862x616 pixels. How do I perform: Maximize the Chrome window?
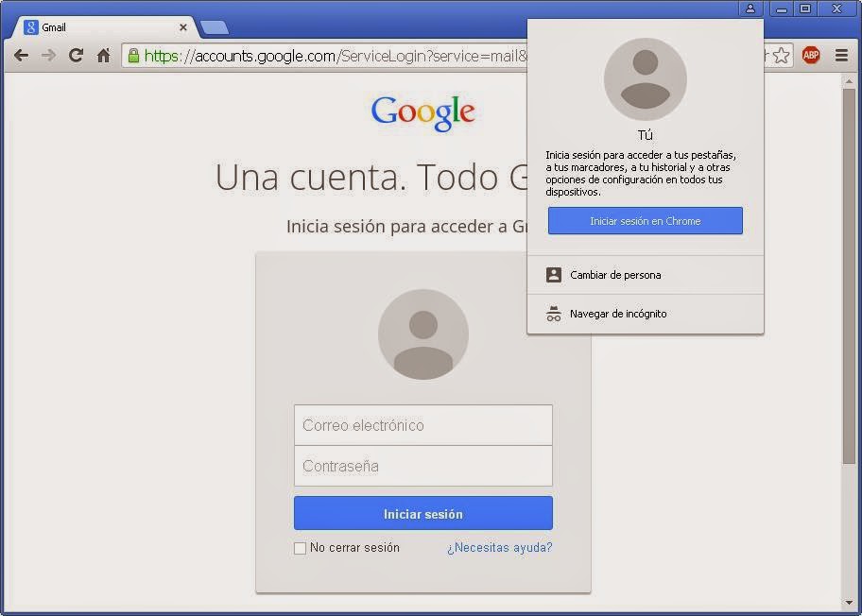pyautogui.click(x=805, y=9)
